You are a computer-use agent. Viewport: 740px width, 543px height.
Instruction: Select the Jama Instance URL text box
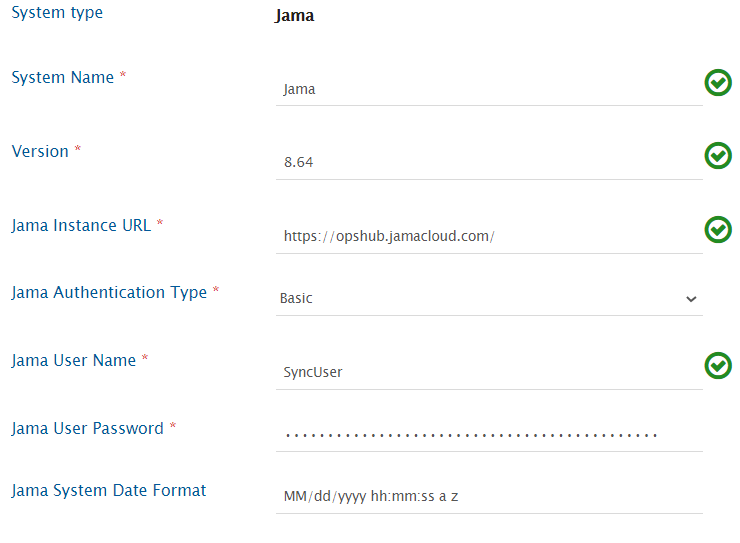coord(489,236)
